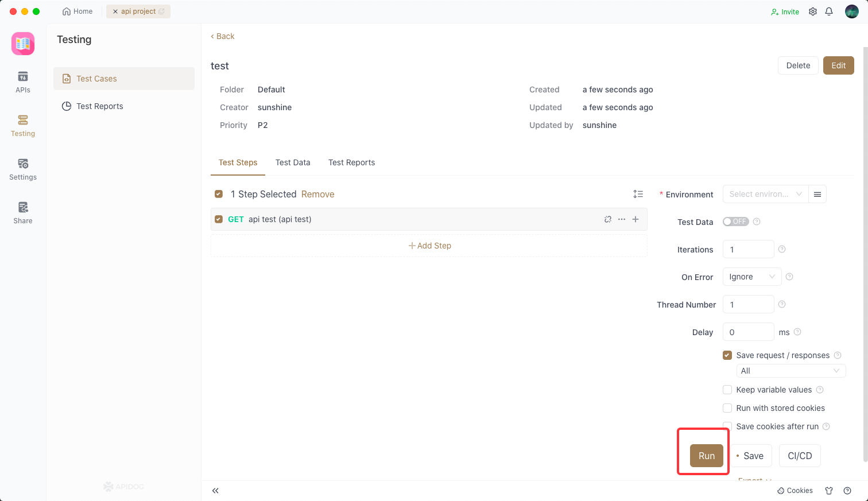Open the app settings gear icon
Image resolution: width=868 pixels, height=501 pixels.
[813, 11]
